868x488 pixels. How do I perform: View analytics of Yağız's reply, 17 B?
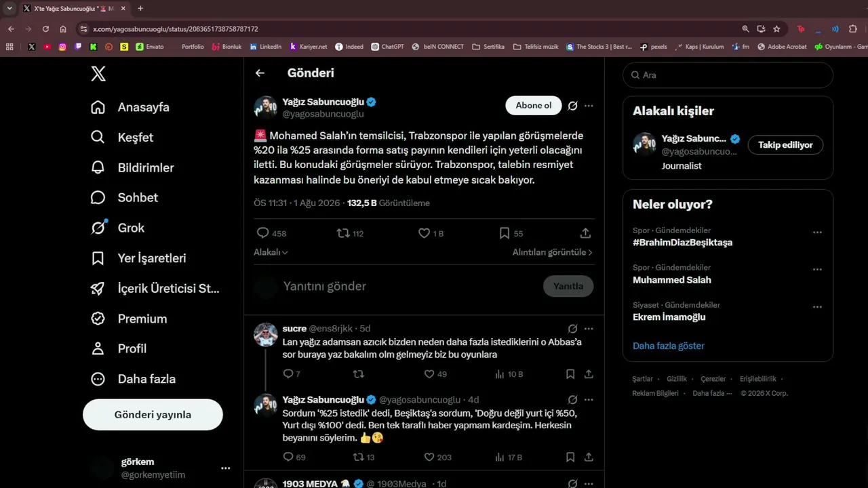(509, 457)
